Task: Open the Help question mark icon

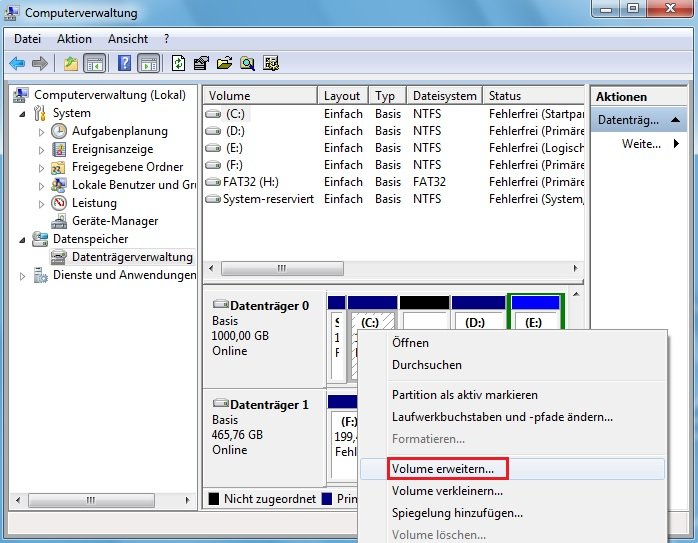Action: (124, 63)
